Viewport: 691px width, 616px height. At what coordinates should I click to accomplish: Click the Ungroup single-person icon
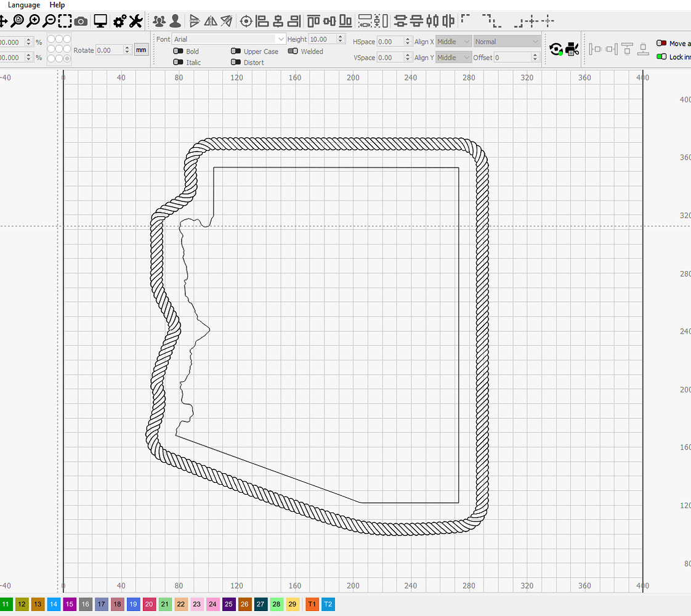tap(175, 21)
